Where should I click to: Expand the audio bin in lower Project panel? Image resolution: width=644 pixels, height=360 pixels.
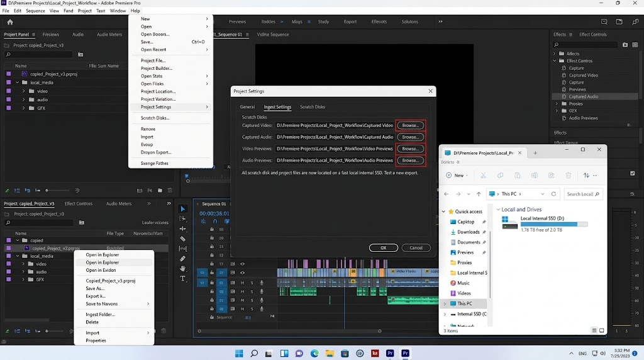pos(23,272)
